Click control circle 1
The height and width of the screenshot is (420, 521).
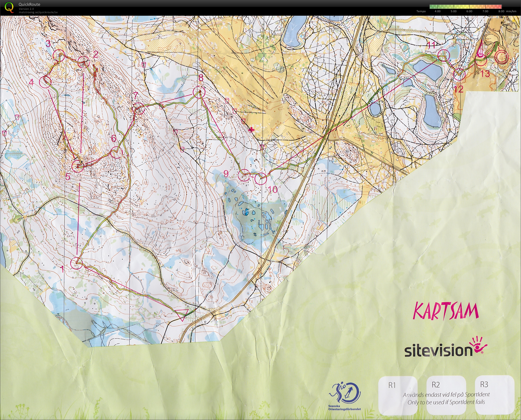(76, 263)
